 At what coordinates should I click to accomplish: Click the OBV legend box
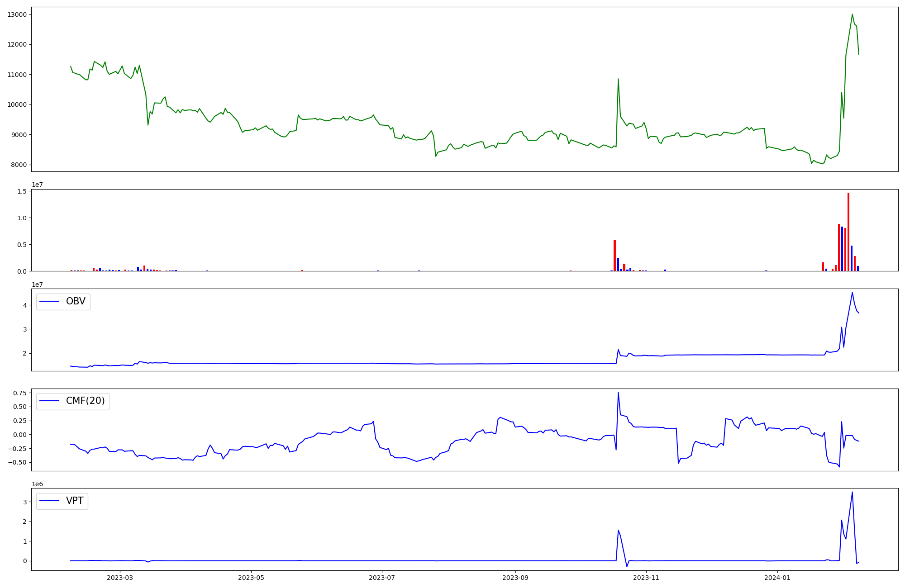coord(63,302)
